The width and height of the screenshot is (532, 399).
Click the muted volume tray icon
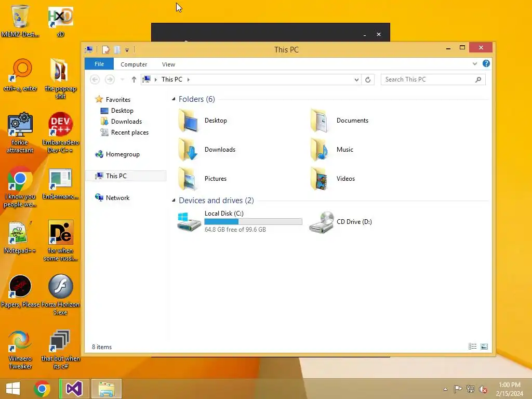483,389
